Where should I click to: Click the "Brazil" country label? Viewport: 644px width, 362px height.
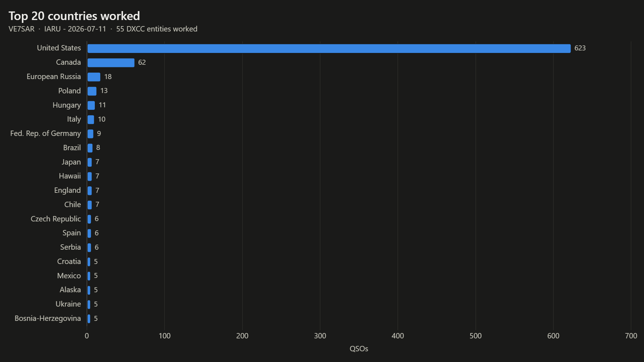[x=72, y=148]
